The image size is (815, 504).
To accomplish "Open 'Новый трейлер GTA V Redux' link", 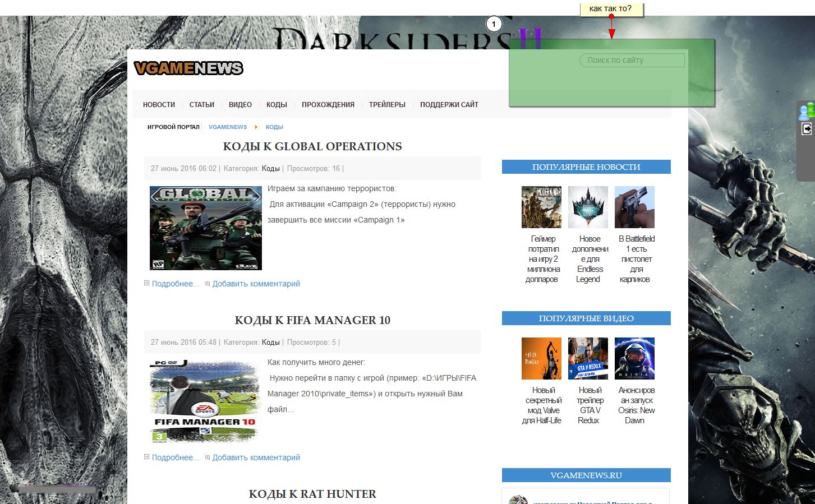I will pyautogui.click(x=590, y=405).
